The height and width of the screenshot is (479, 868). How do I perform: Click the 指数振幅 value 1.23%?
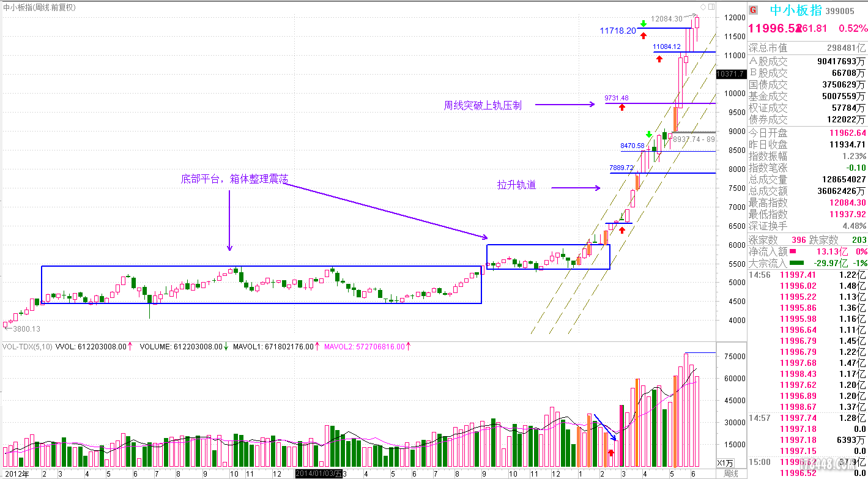click(854, 156)
